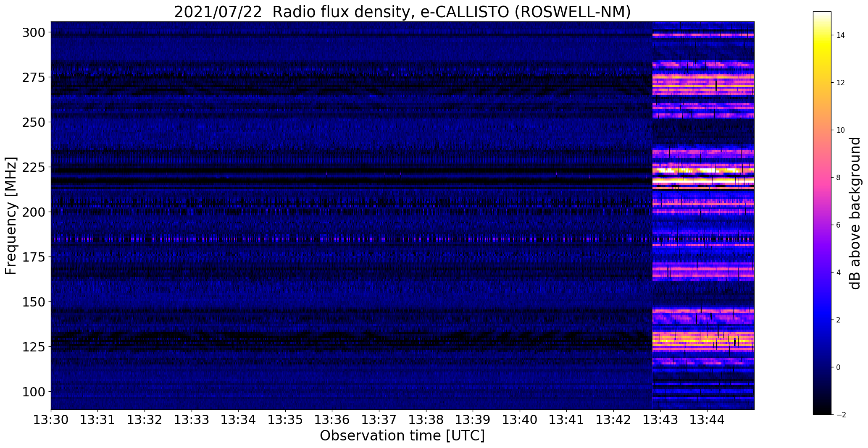This screenshot has height=448, width=868.
Task: Click the 13:40 time tick label
Action: coord(520,419)
